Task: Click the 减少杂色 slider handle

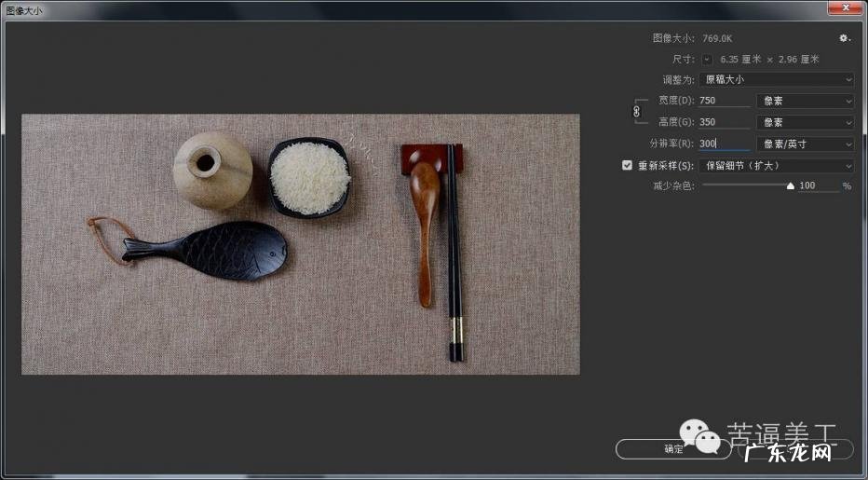Action: coord(791,186)
